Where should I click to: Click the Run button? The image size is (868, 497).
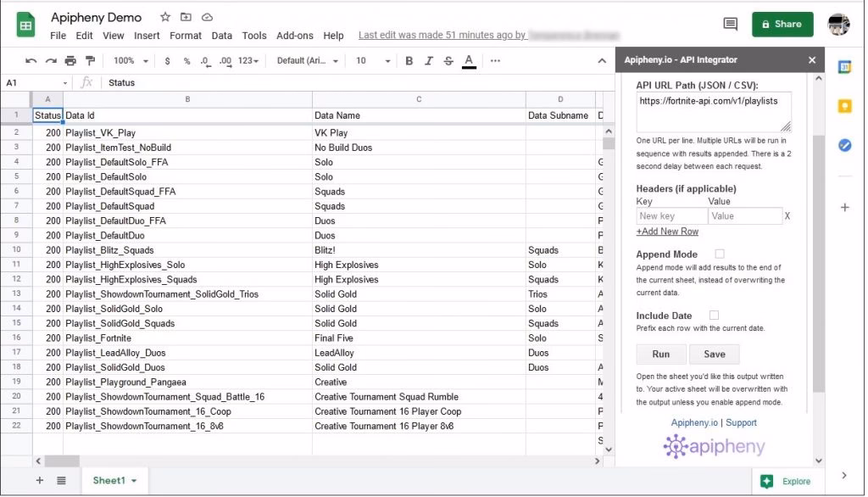[x=661, y=354]
